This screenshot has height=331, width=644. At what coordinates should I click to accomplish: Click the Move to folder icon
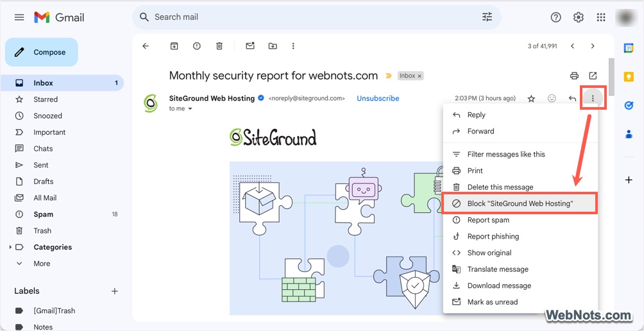pos(273,46)
